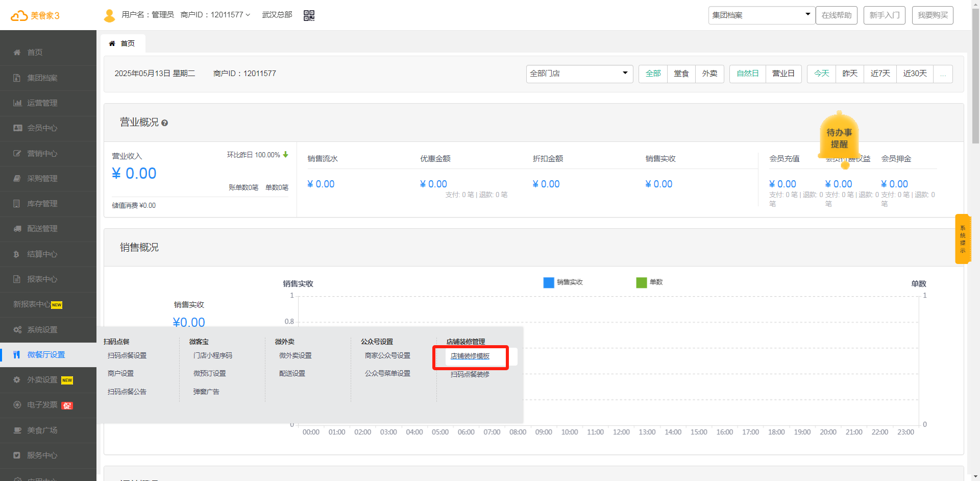Switch to 营业日 date mode
Image resolution: width=980 pixels, height=481 pixels.
(783, 74)
